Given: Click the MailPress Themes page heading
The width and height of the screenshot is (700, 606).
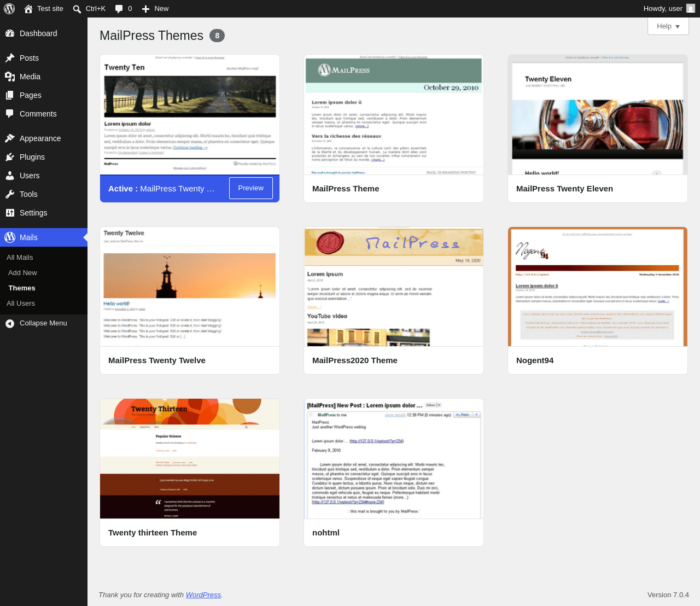Looking at the screenshot, I should (151, 36).
